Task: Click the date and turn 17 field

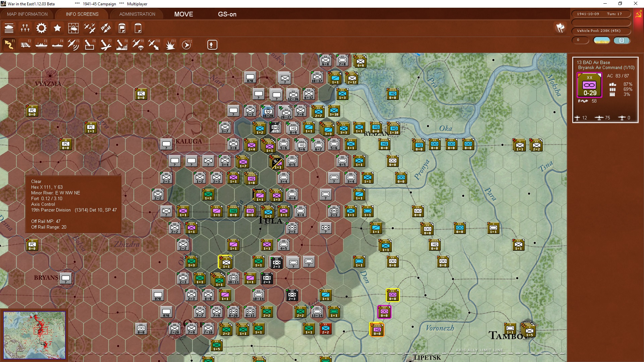Action: tap(601, 14)
